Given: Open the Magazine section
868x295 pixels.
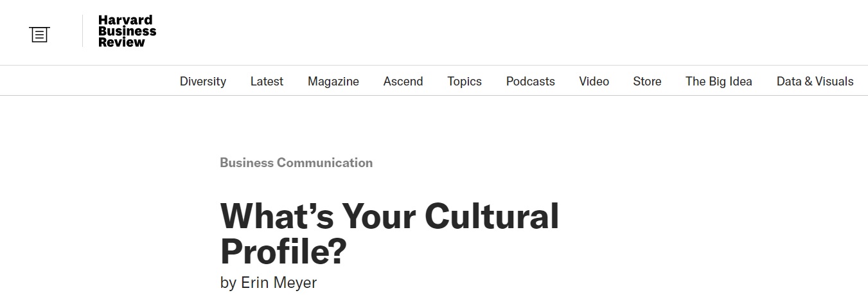Looking at the screenshot, I should click(x=333, y=81).
